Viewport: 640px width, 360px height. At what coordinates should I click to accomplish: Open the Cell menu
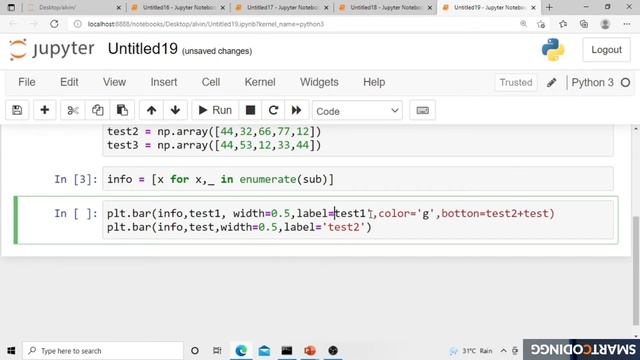click(211, 82)
